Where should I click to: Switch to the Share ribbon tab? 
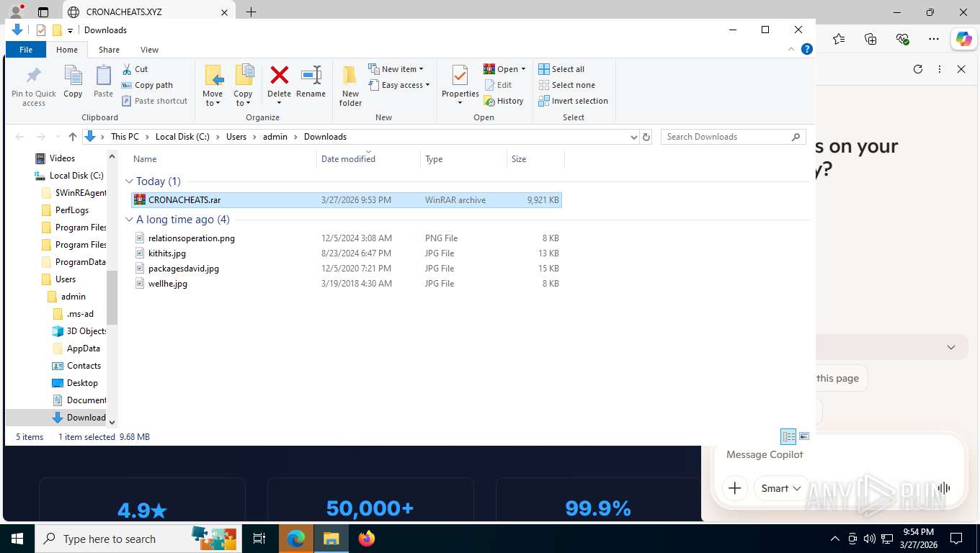(109, 50)
